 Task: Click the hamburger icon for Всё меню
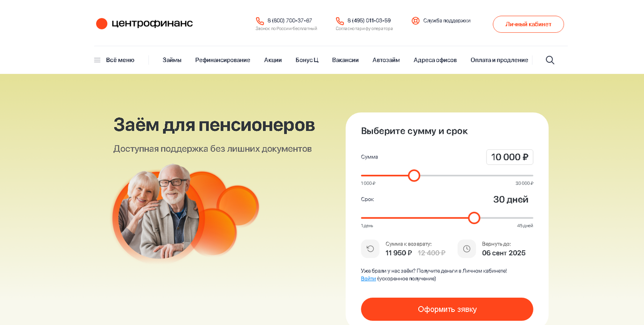(97, 60)
